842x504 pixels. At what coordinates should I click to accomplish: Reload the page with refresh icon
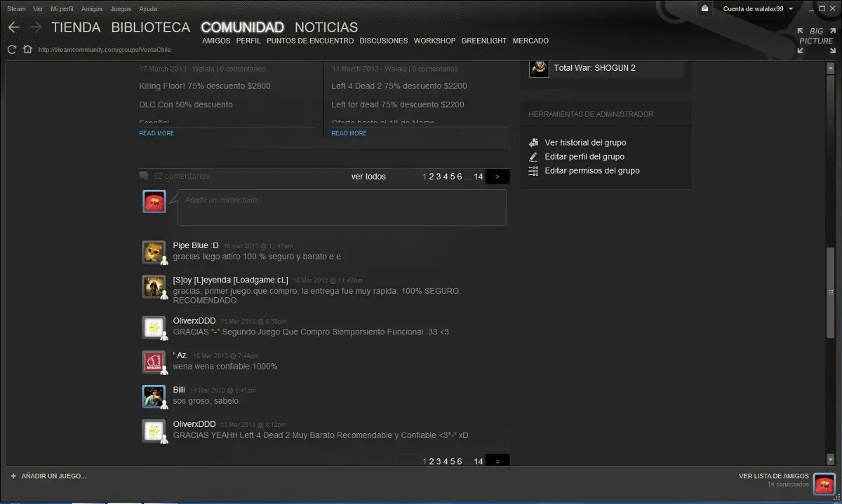[12, 49]
